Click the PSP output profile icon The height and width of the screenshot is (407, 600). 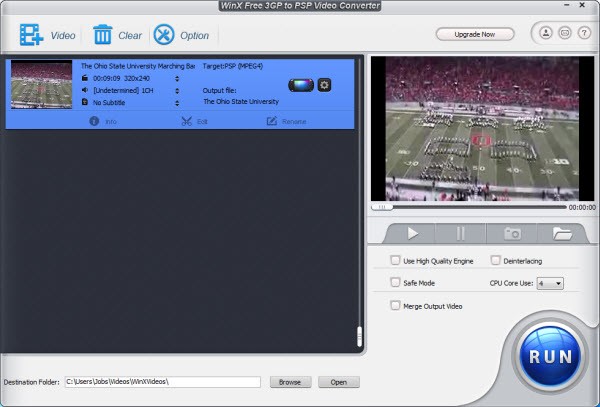pyautogui.click(x=301, y=85)
